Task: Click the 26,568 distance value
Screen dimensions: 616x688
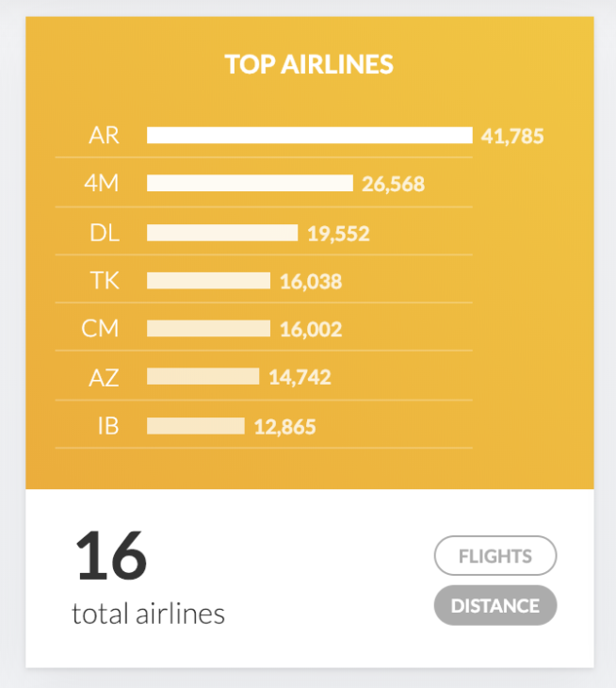Action: tap(393, 185)
